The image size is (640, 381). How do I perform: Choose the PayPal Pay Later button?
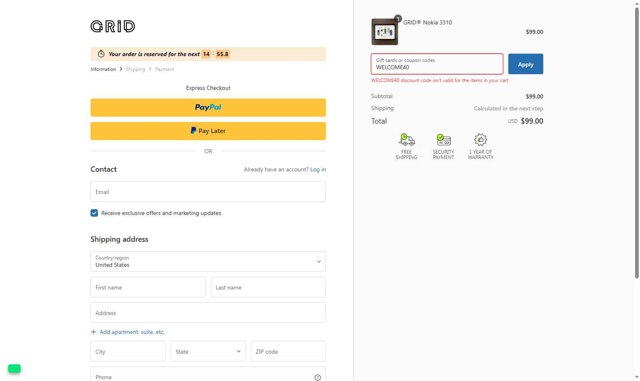(208, 131)
